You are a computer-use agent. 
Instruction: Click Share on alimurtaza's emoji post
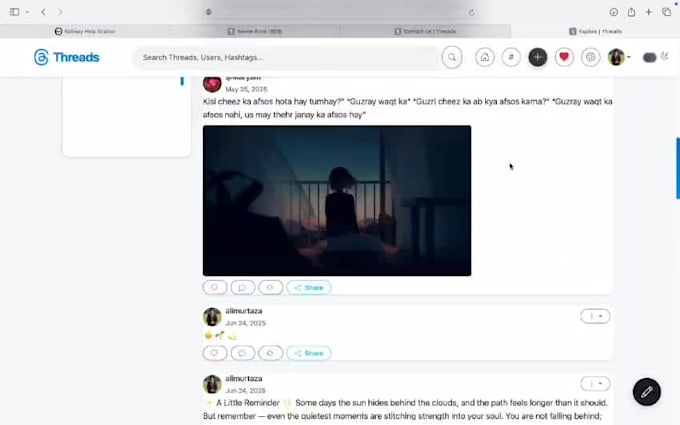[309, 353]
